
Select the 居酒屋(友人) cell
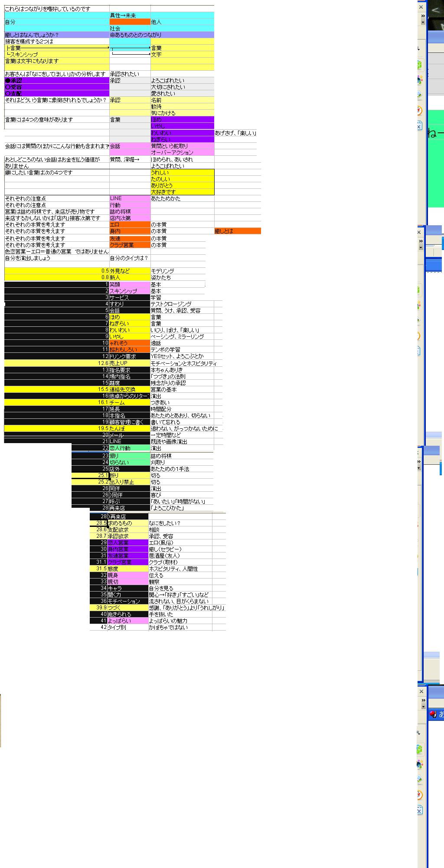click(x=180, y=556)
